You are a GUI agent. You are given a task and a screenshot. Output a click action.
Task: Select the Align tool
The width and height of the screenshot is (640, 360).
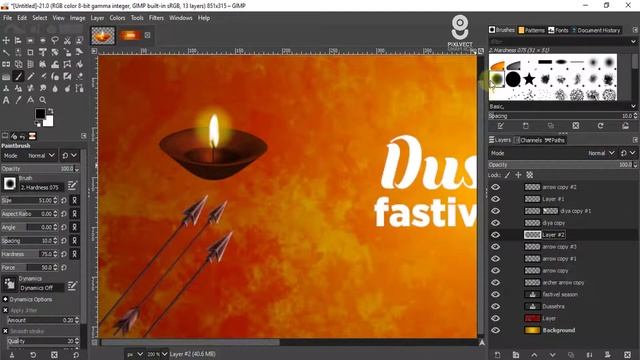coord(18,40)
